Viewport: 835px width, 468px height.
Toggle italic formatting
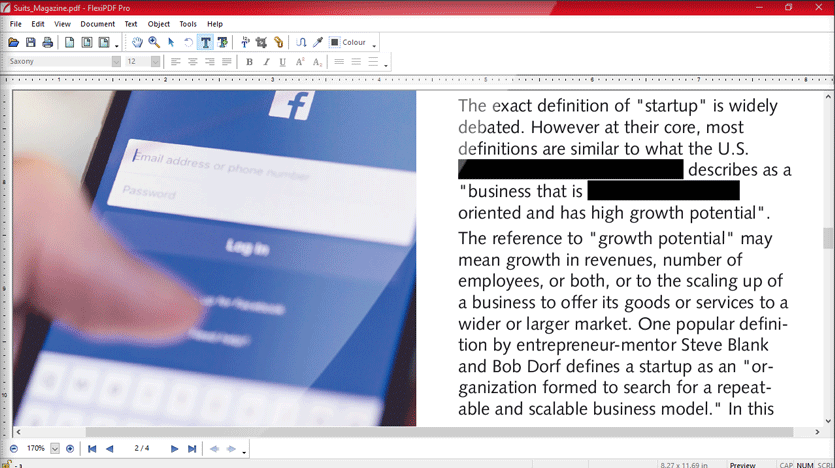266,62
